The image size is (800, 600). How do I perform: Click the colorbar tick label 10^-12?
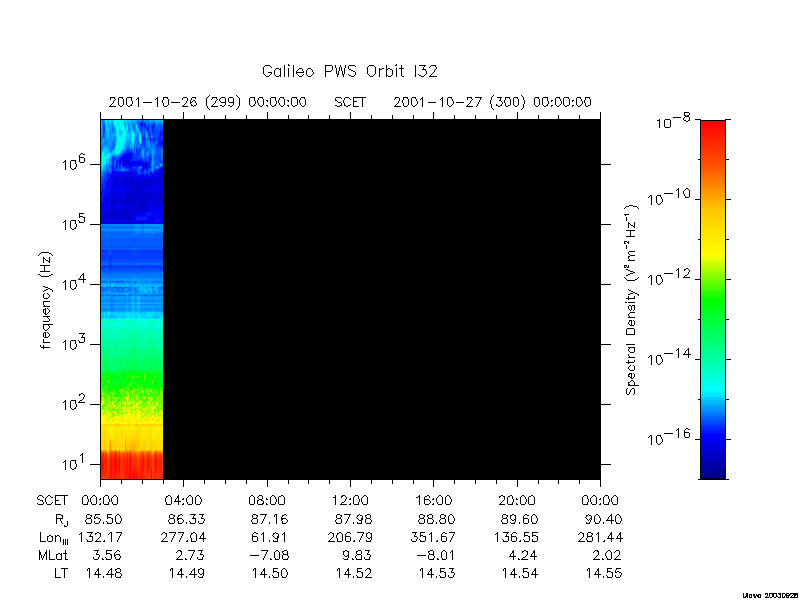tap(670, 277)
